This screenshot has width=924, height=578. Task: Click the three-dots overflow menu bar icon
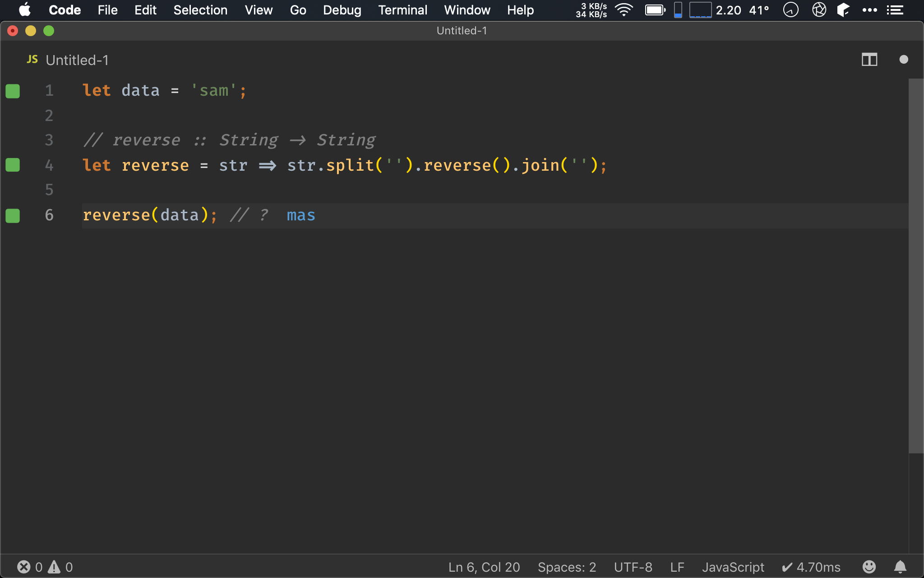click(x=869, y=10)
